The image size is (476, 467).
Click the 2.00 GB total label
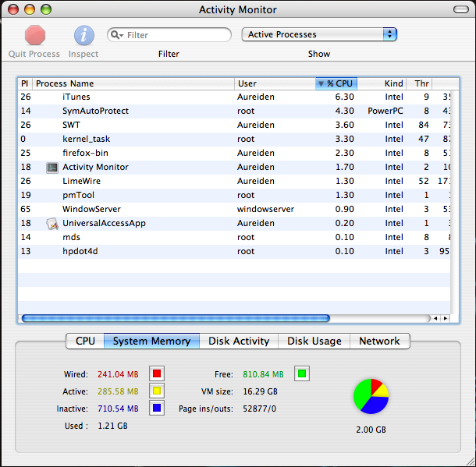click(x=371, y=430)
